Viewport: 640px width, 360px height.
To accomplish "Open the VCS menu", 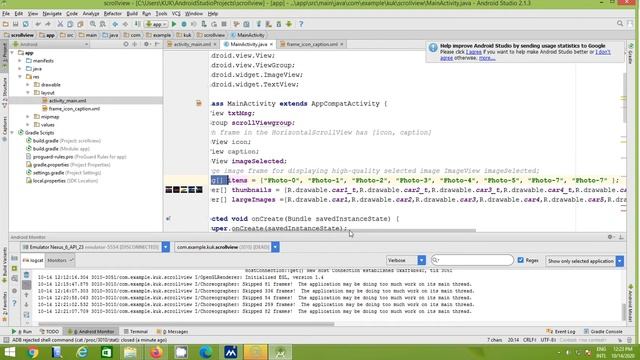I will coord(176,13).
